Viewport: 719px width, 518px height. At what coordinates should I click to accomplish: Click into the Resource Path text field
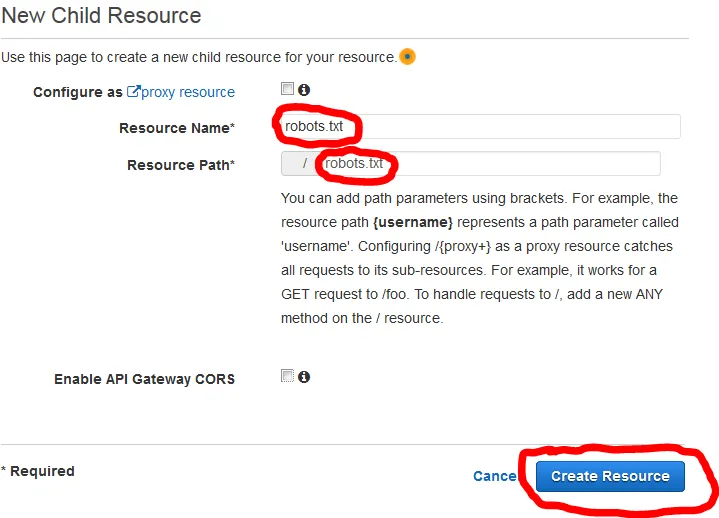[500, 163]
